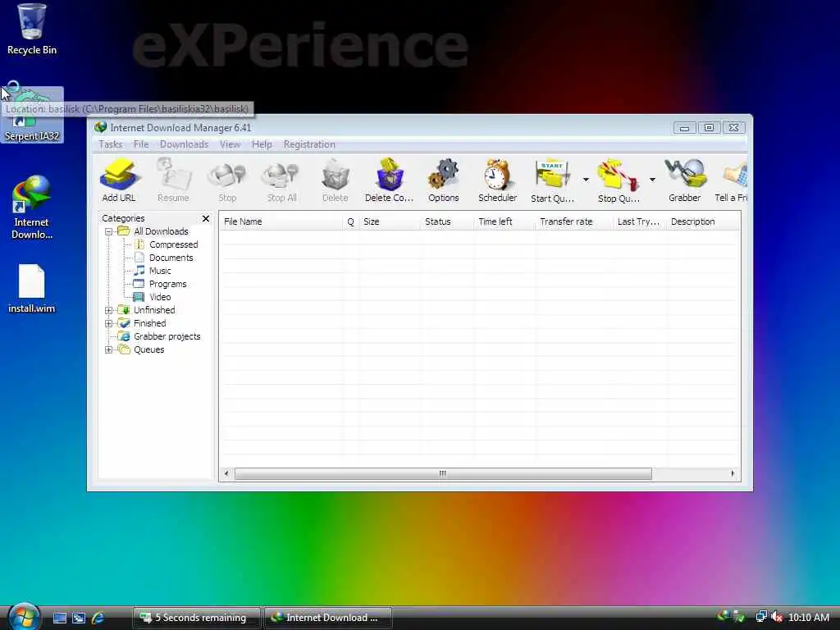840x630 pixels.
Task: Click Show Desktop quick launch icon
Action: (60, 618)
